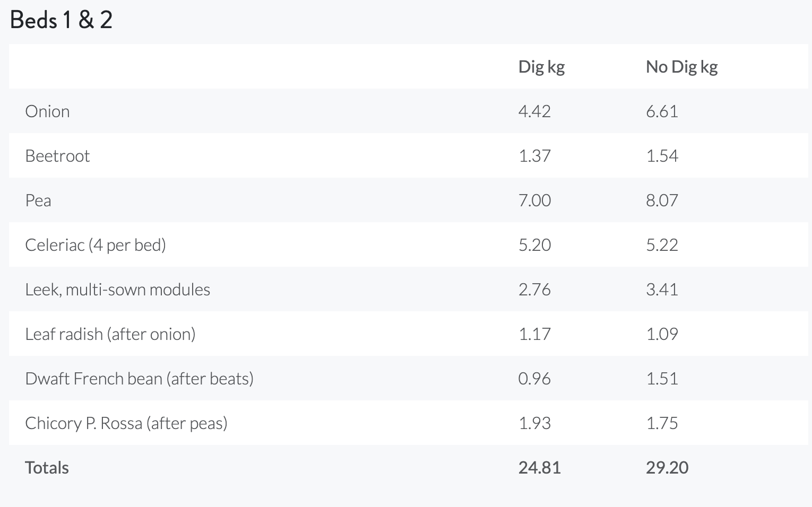
Task: Select the 'Leek, multi-sown modules' label
Action: [x=117, y=290]
